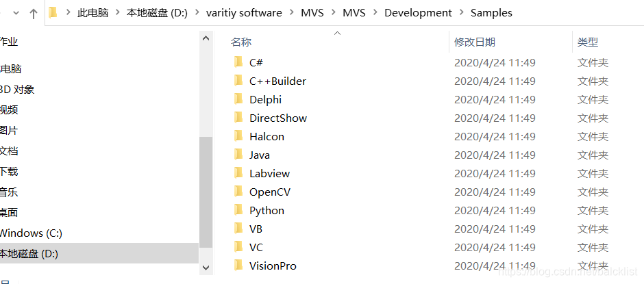Sort by 修改日期 column header
This screenshot has width=644, height=284.
[475, 42]
